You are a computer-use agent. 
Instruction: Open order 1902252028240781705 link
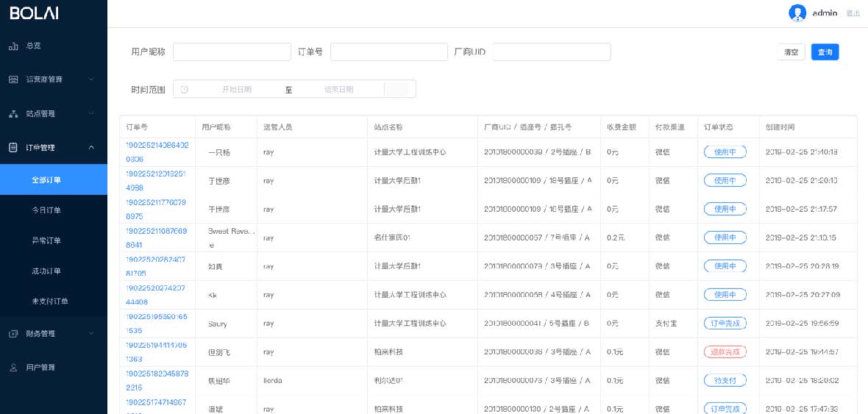coord(156,266)
